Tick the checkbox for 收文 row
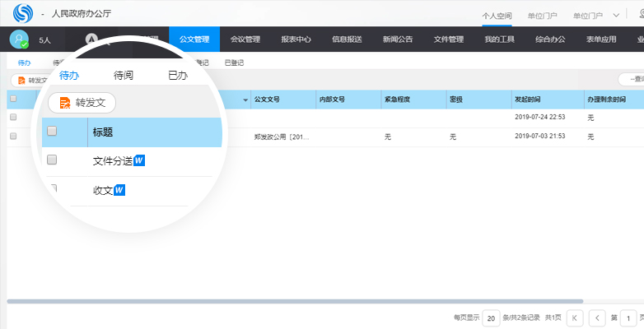This screenshot has height=329, width=644. (52, 189)
